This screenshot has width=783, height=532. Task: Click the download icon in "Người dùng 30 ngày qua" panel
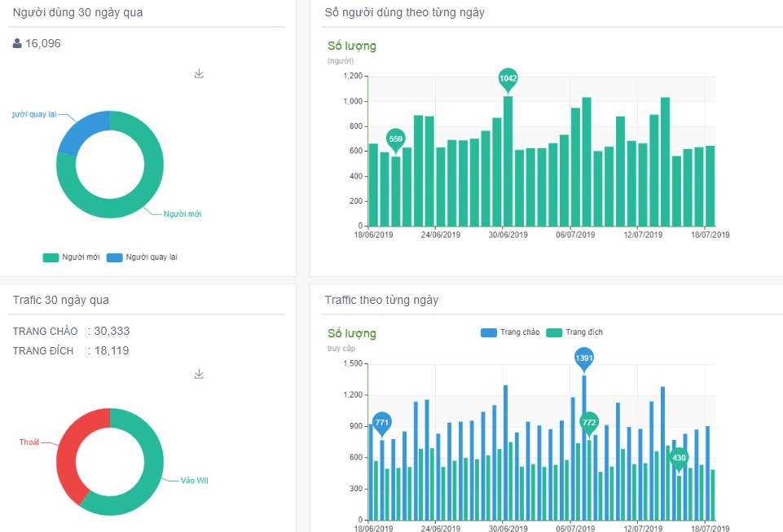coord(198,73)
